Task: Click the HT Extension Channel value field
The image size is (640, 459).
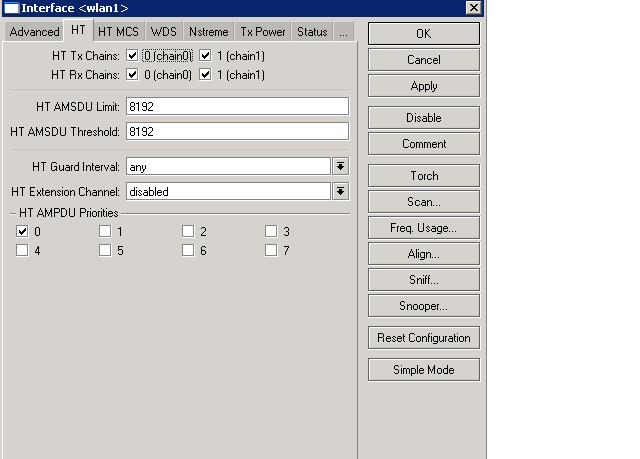Action: [228, 191]
